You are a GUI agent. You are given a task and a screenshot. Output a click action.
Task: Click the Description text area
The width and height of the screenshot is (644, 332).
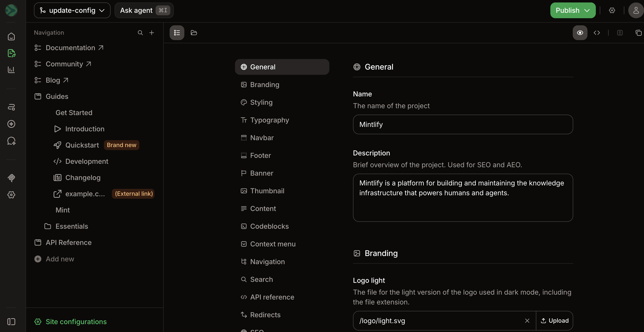click(x=463, y=198)
